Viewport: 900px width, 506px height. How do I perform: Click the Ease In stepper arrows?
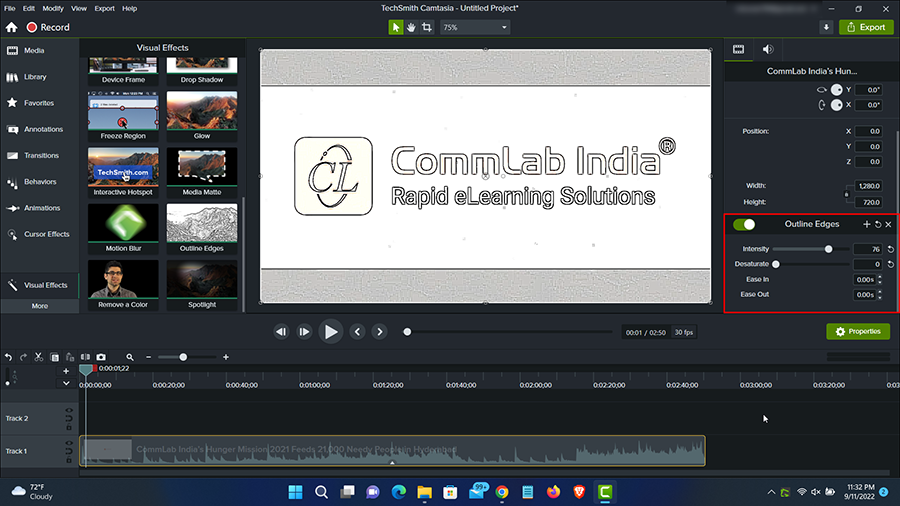(x=880, y=279)
